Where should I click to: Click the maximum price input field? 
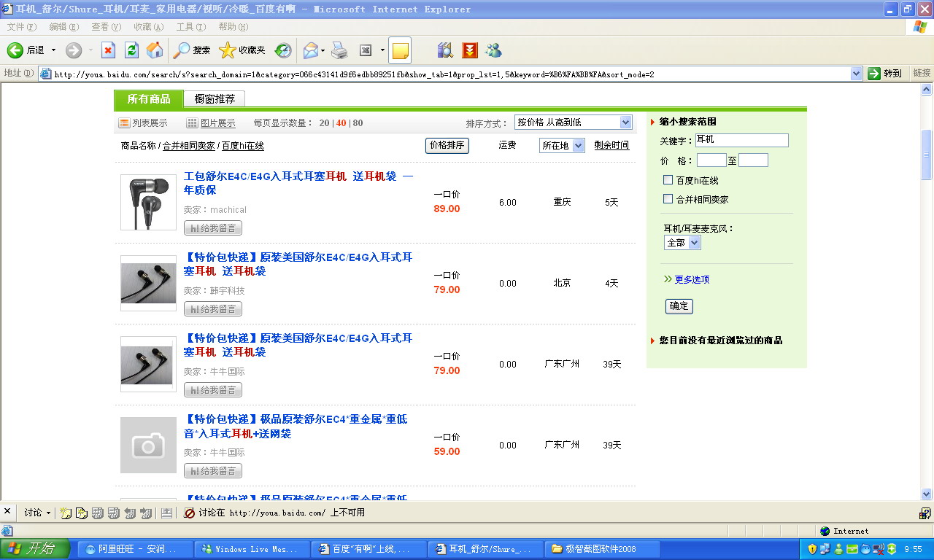coord(753,160)
